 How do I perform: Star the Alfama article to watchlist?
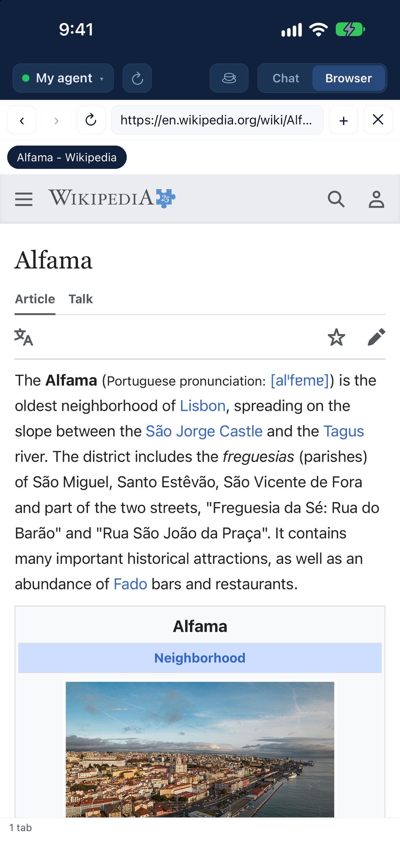pyautogui.click(x=336, y=337)
